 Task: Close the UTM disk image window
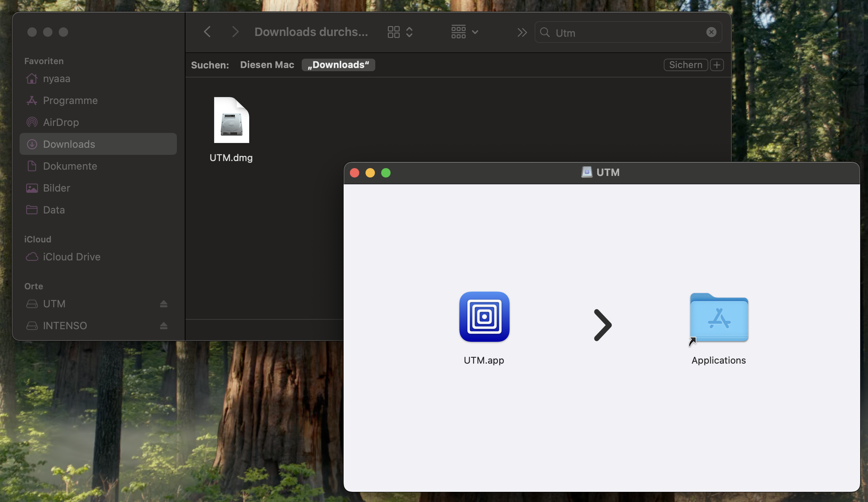(x=355, y=173)
